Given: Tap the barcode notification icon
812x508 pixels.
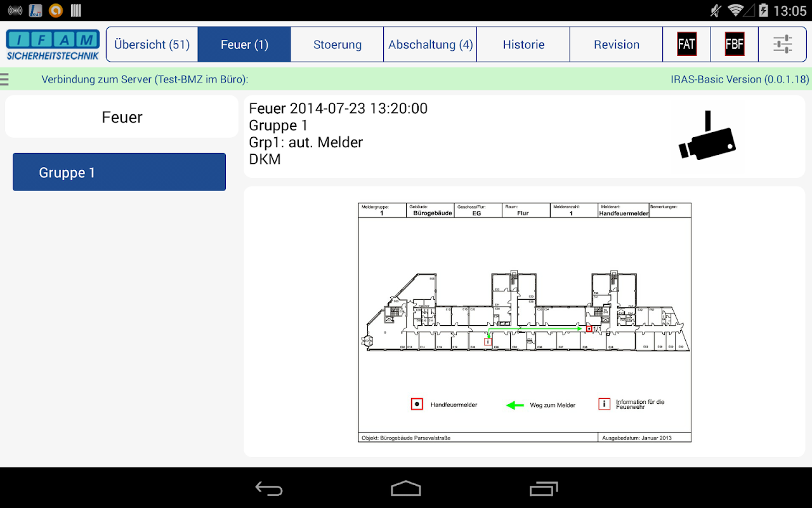Looking at the screenshot, I should (x=76, y=10).
